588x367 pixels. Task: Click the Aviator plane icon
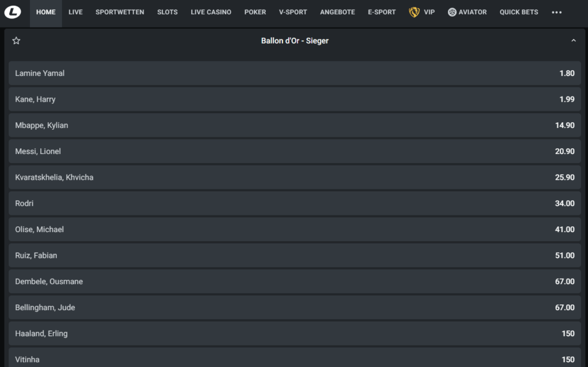pyautogui.click(x=452, y=12)
